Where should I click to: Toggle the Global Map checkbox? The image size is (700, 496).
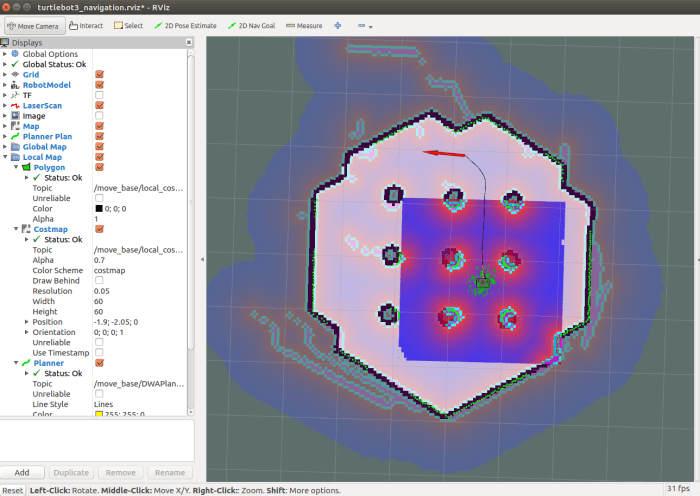pos(100,146)
